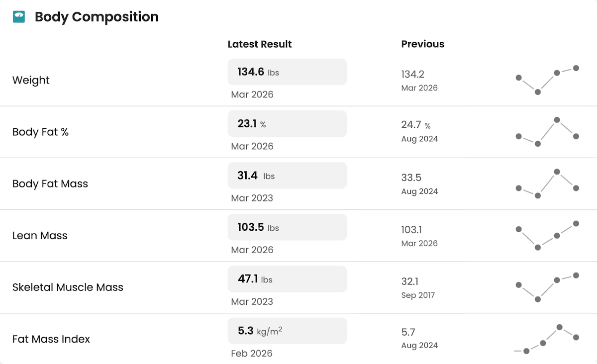Screen dimensions: 597x364
Task: Open the Body Fat % trend chart
Action: pyautogui.click(x=547, y=132)
